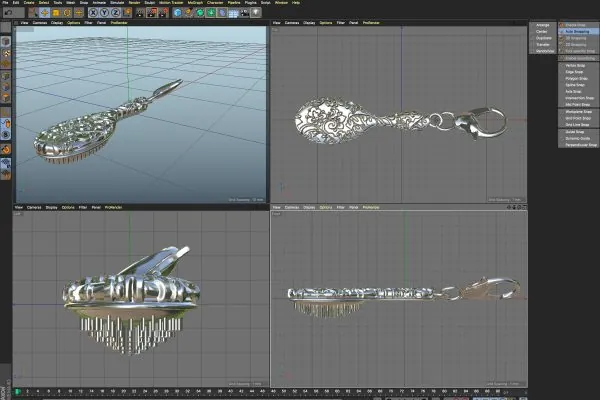Screen dimensions: 600x400
Task: Switch the coordinate system icon
Action: (127, 13)
